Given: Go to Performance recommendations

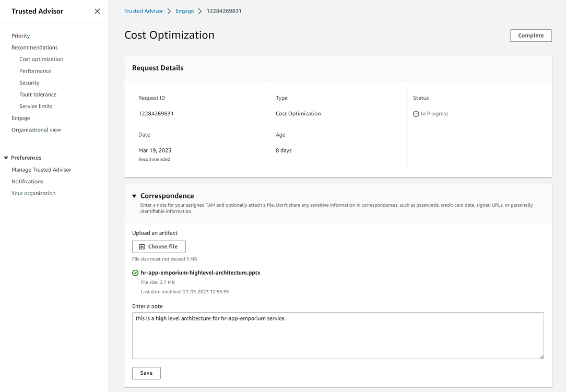Looking at the screenshot, I should tap(36, 71).
